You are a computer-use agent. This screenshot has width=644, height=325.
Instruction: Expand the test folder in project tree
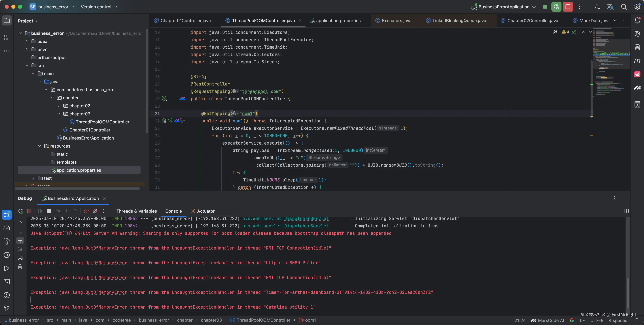point(33,178)
